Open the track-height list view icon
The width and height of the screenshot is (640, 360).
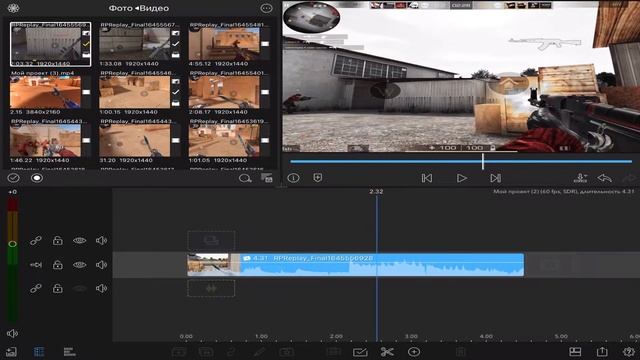[x=69, y=352]
